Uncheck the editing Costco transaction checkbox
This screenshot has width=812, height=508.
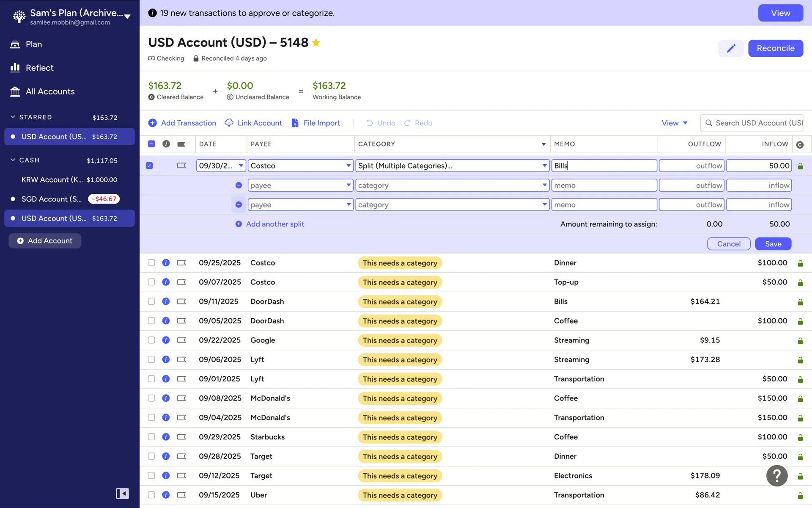pyautogui.click(x=149, y=166)
